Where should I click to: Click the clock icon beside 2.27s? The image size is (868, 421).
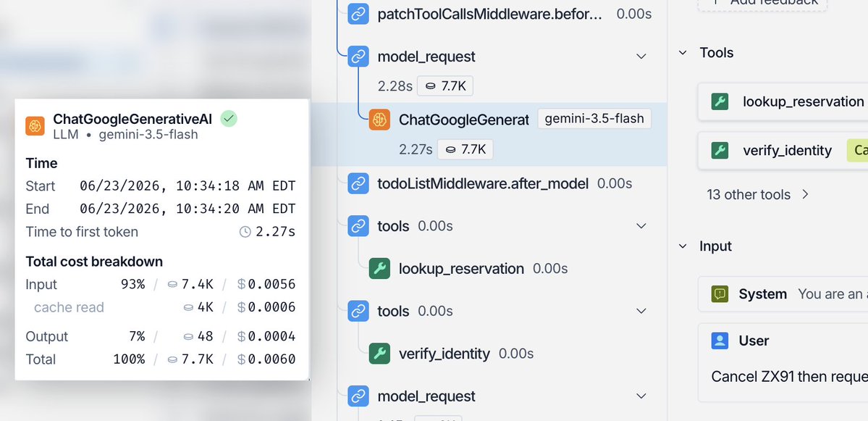pos(245,232)
